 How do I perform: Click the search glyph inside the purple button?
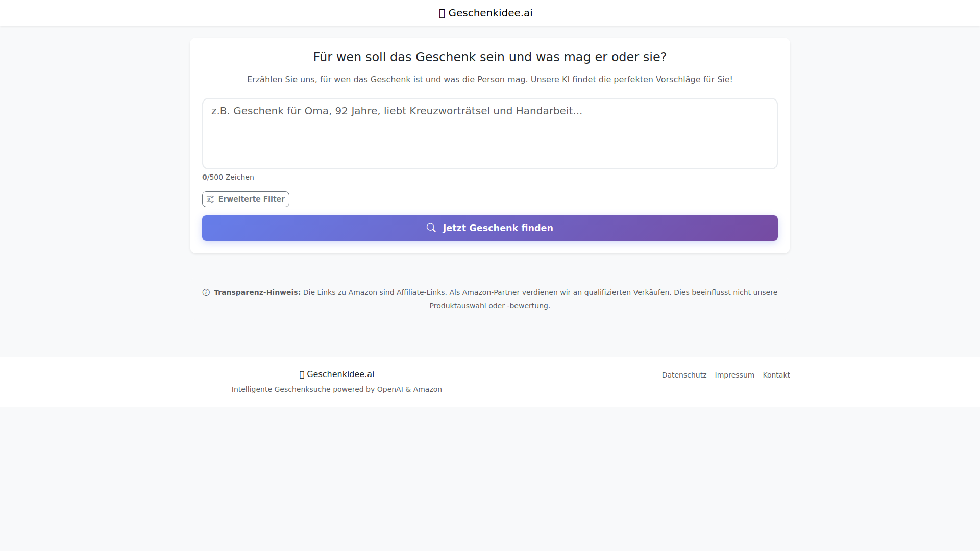tap(431, 228)
